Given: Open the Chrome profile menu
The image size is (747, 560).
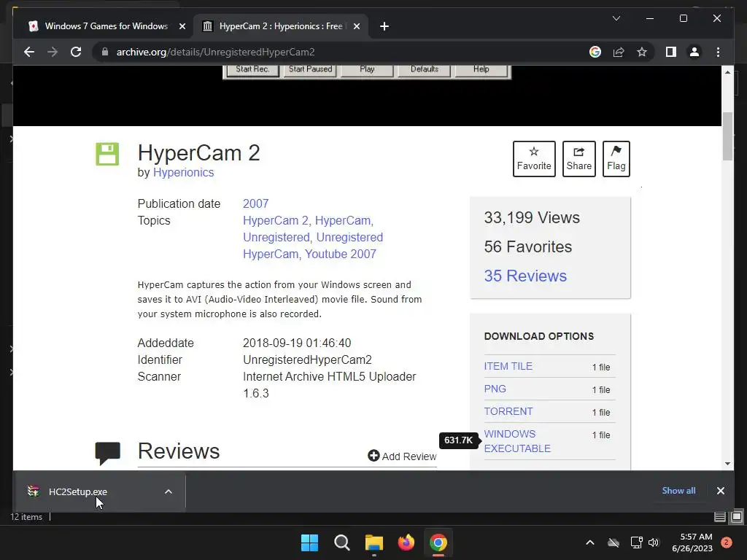Looking at the screenshot, I should point(694,52).
